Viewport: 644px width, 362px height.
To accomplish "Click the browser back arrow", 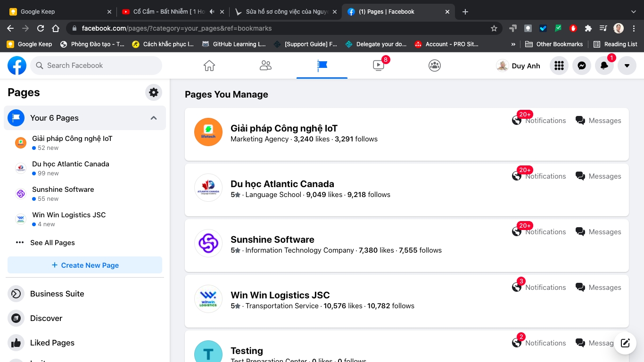I will (x=10, y=28).
